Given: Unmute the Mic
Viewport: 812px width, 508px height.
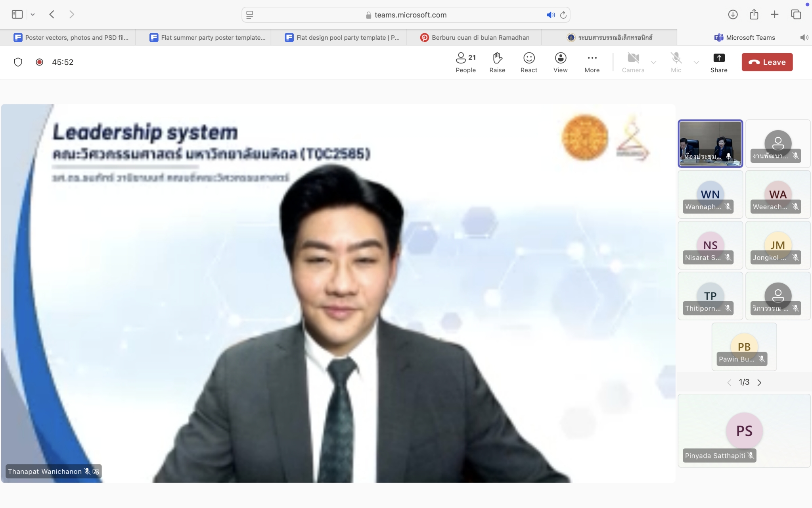Looking at the screenshot, I should point(676,62).
